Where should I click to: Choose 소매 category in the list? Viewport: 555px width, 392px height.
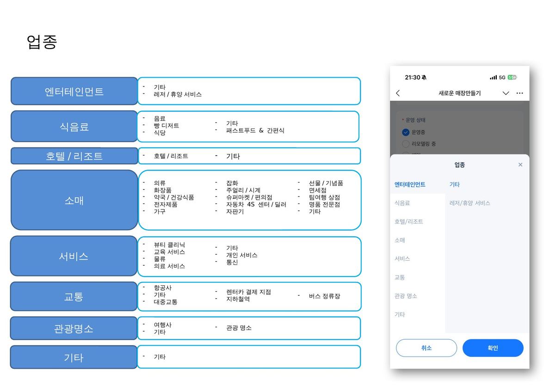pyautogui.click(x=400, y=240)
